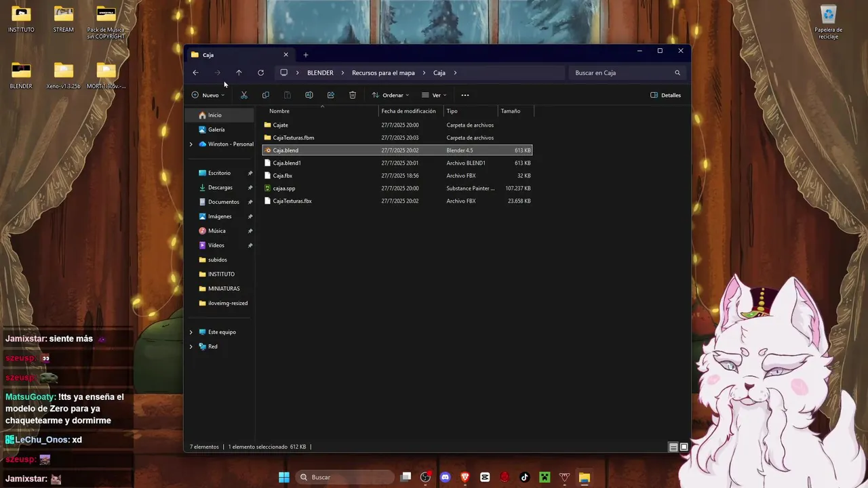Image resolution: width=868 pixels, height=488 pixels.
Task: Switch to large thumbnails view icon in status bar
Action: 684,447
